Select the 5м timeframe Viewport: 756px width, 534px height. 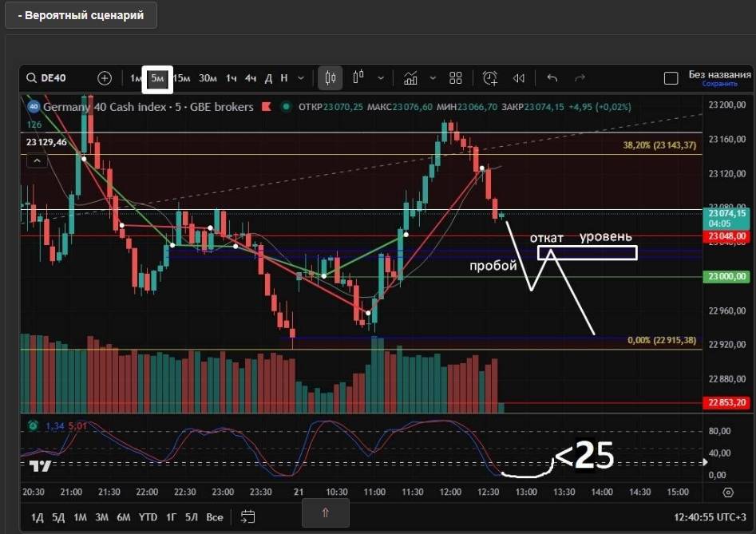157,78
